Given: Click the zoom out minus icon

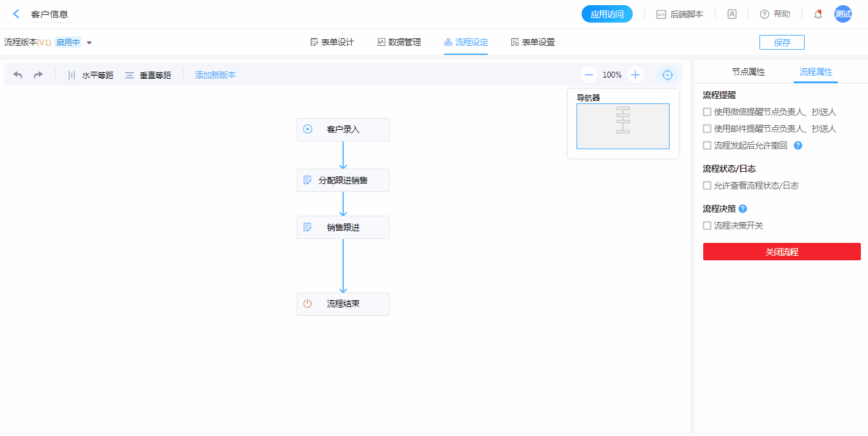Looking at the screenshot, I should click(x=589, y=75).
